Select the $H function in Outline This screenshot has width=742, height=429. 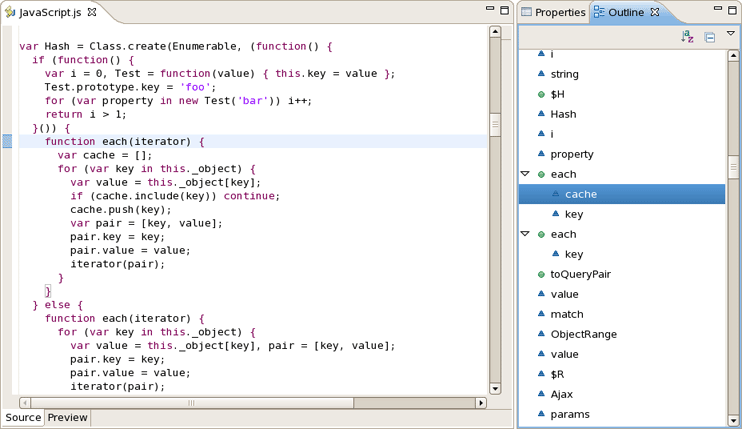(557, 94)
